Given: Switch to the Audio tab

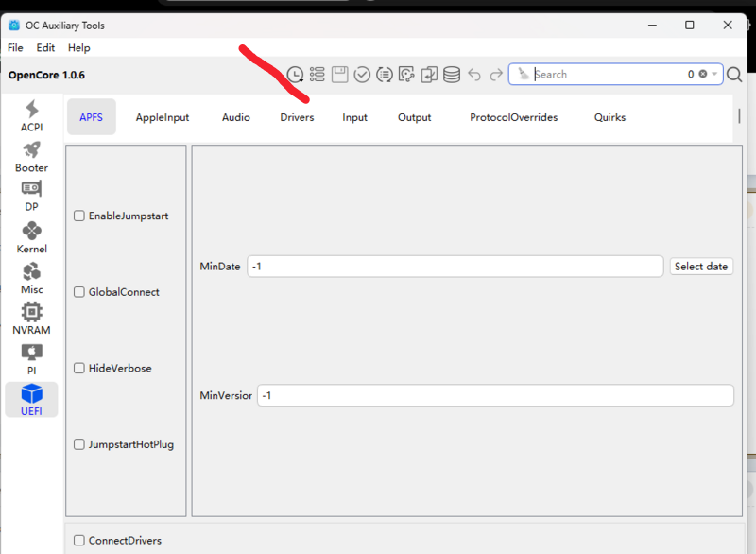Looking at the screenshot, I should pyautogui.click(x=235, y=117).
